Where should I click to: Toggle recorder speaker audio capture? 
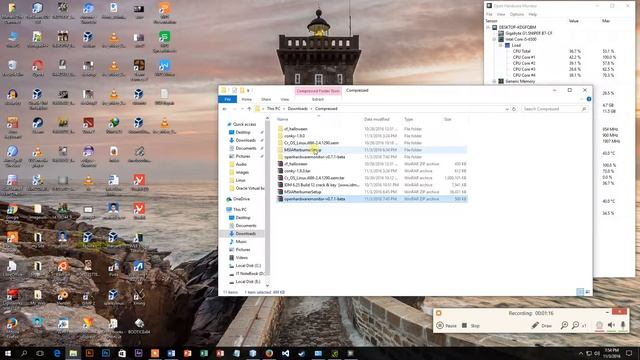coord(611,325)
